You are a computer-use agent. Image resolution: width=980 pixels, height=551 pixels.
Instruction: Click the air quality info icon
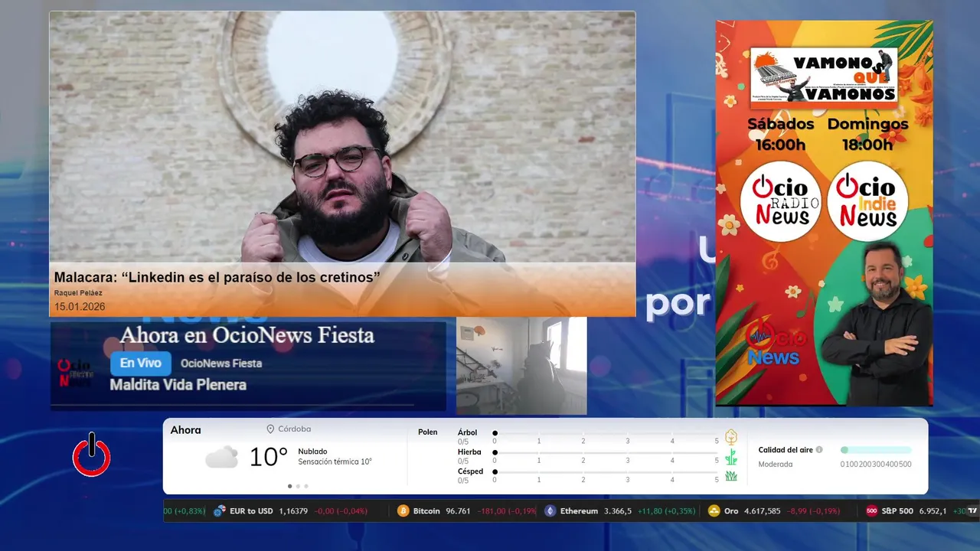819,450
